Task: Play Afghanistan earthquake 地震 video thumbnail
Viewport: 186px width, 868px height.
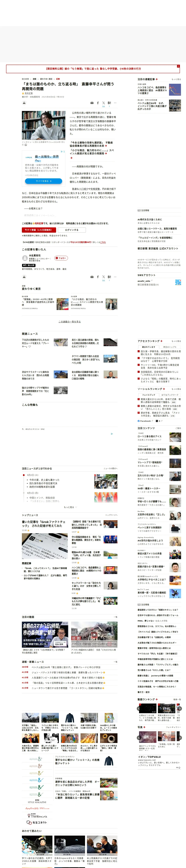Action: tap(94, 634)
